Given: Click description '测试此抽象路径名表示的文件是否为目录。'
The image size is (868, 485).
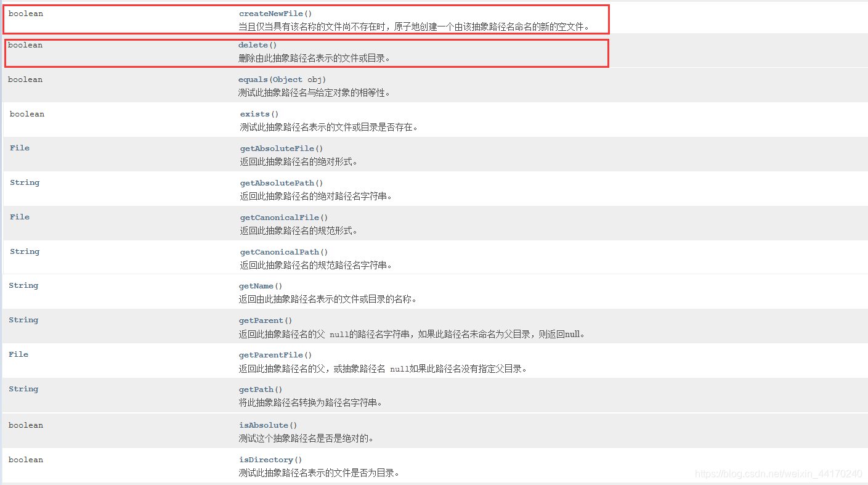Looking at the screenshot, I should (319, 473).
